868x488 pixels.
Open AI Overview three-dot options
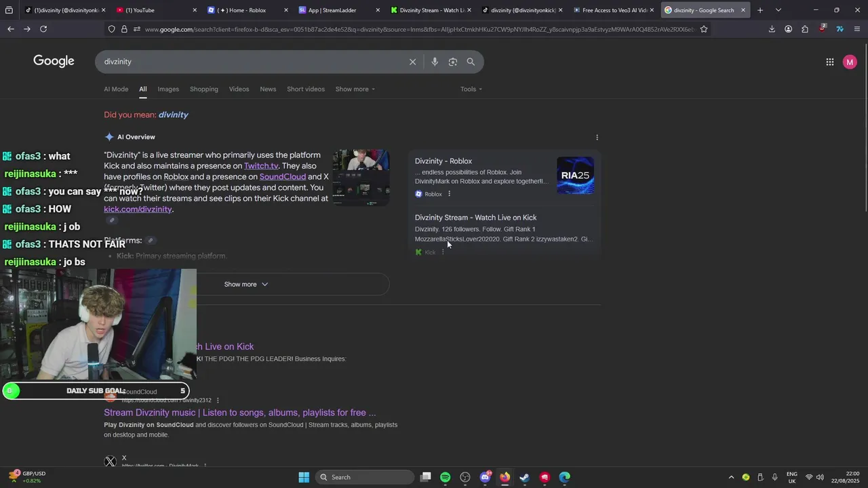[x=597, y=137]
